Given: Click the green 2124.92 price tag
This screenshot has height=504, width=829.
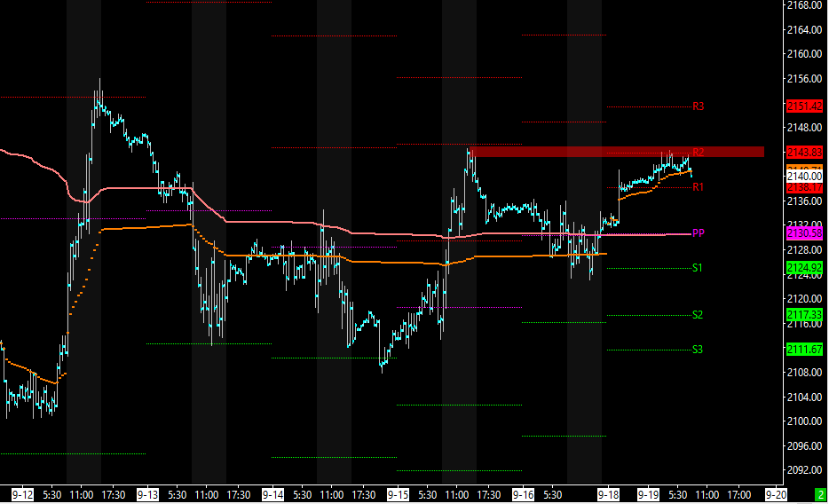Looking at the screenshot, I should [x=804, y=268].
